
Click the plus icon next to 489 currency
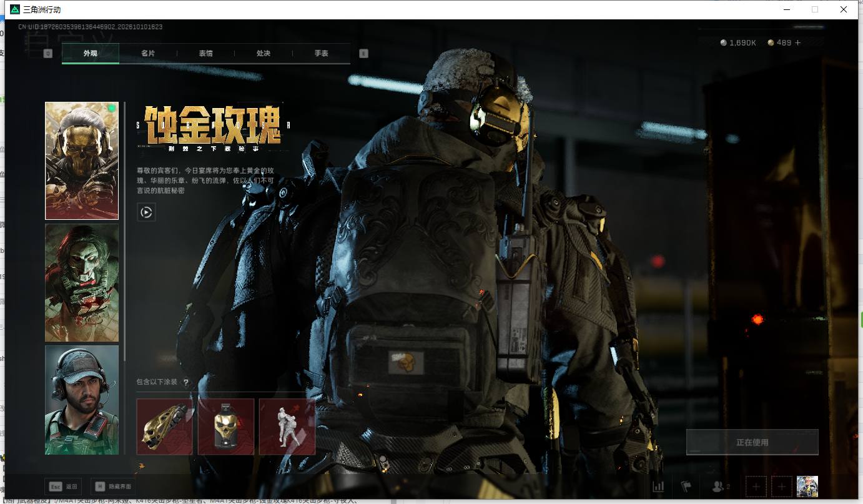tap(797, 42)
